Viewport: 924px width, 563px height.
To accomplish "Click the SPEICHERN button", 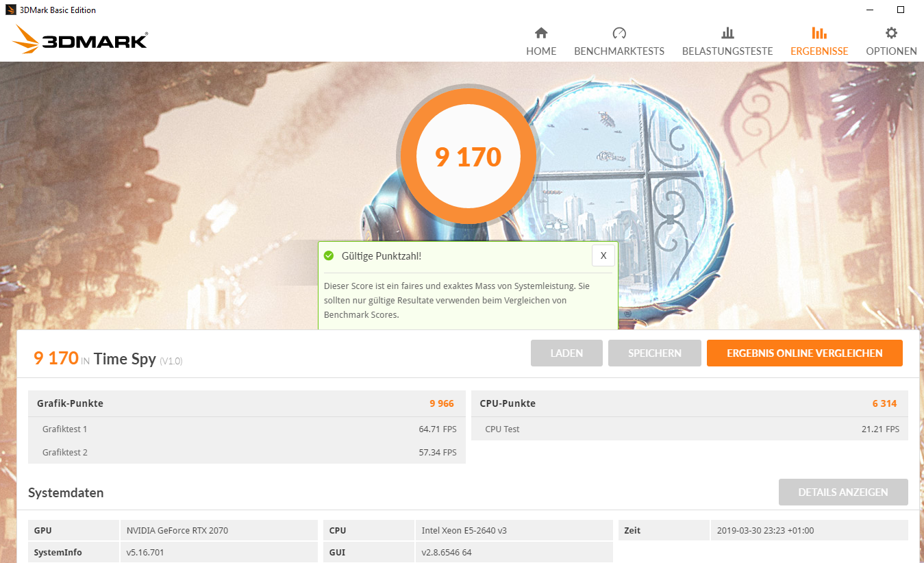I will pos(655,353).
